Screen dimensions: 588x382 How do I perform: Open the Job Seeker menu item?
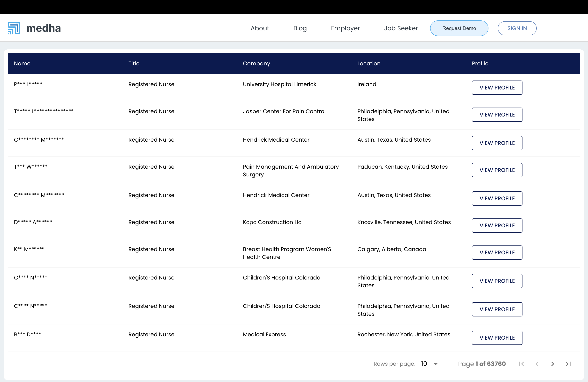(401, 28)
